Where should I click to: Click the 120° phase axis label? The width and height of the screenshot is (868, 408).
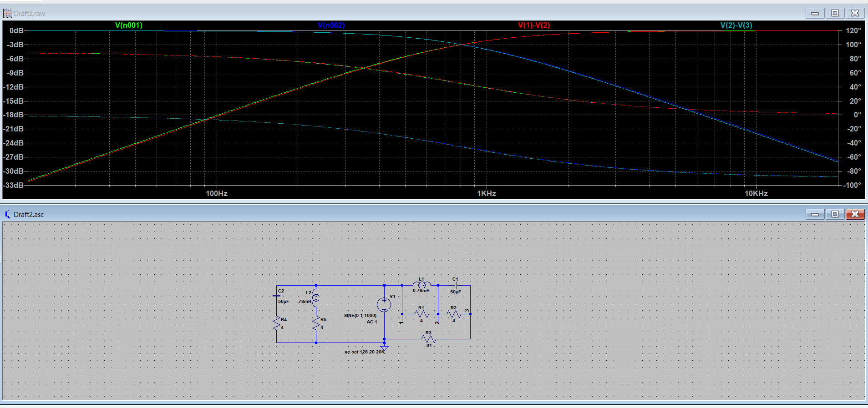[853, 30]
